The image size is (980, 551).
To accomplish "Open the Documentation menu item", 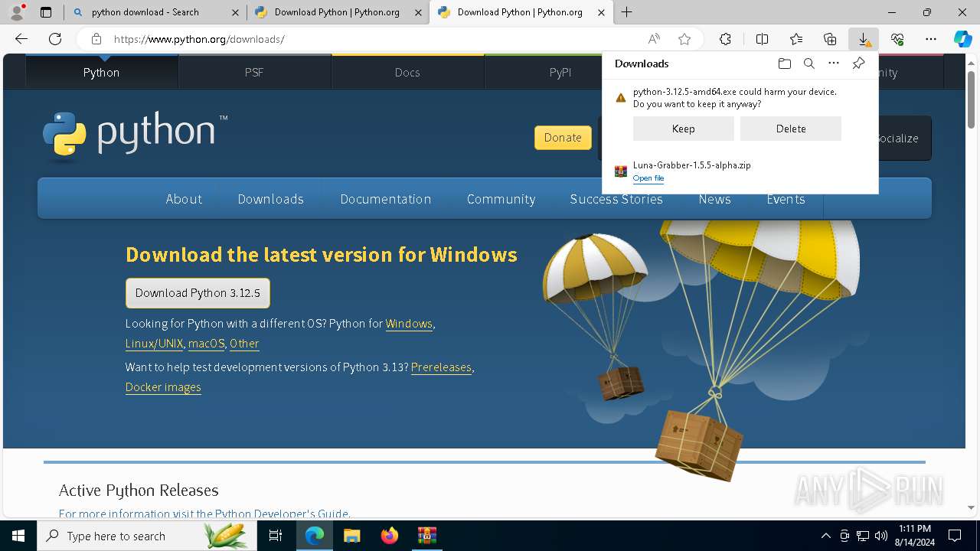I will coord(386,199).
